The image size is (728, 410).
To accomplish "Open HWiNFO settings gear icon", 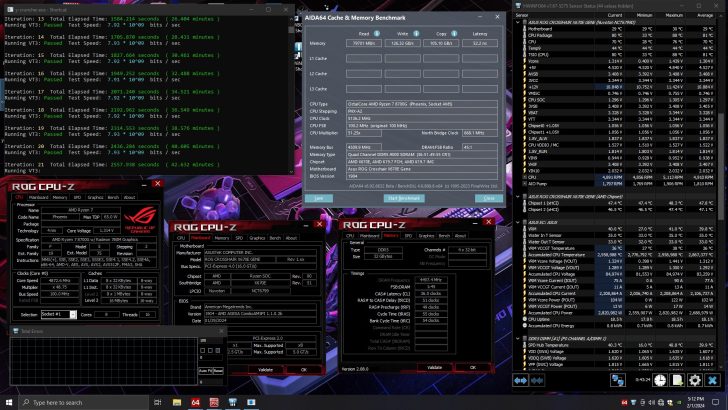I will [695, 380].
